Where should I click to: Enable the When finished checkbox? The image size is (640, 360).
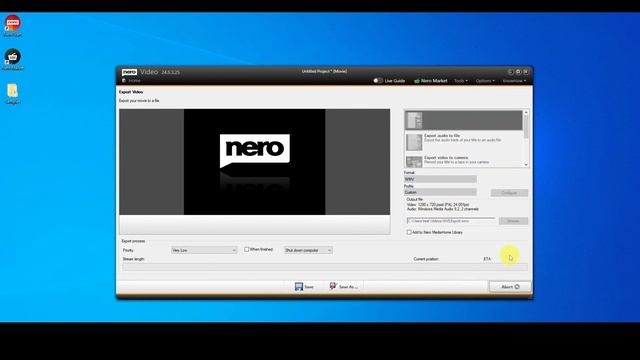(247, 249)
